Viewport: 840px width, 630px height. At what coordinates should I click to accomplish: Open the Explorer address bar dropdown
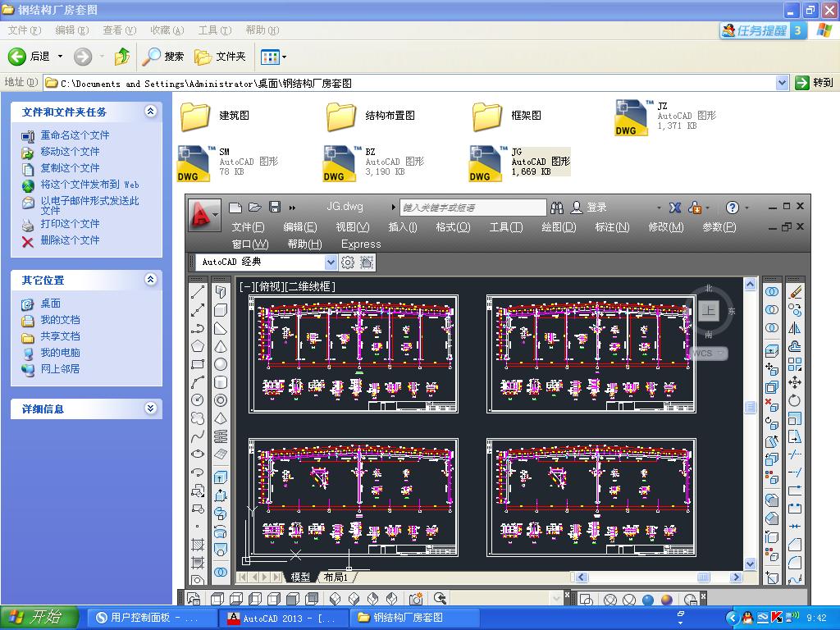(x=781, y=82)
